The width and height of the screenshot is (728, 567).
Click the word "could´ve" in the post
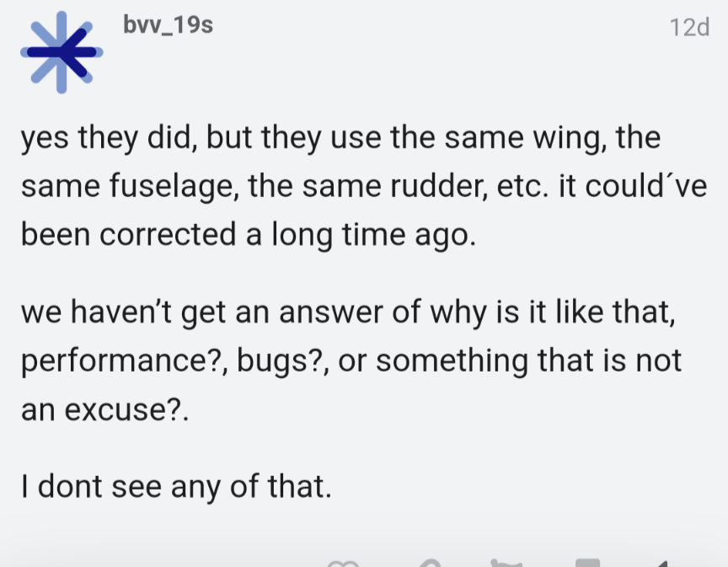point(645,185)
